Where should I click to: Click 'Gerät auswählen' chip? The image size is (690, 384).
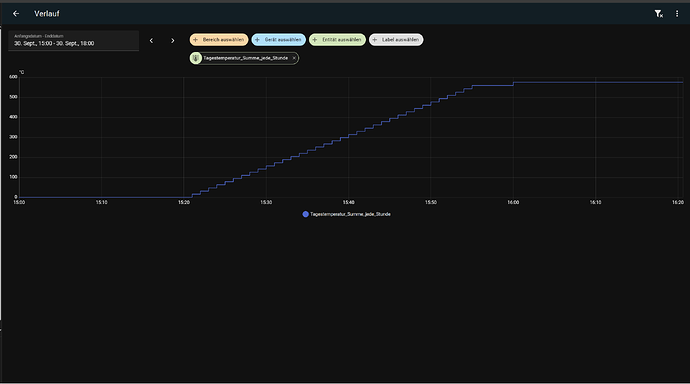click(279, 40)
